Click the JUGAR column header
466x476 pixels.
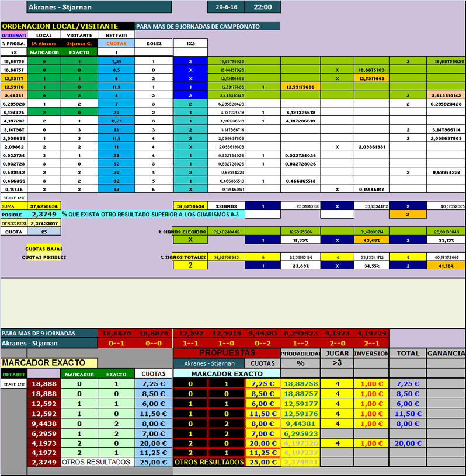click(x=337, y=353)
